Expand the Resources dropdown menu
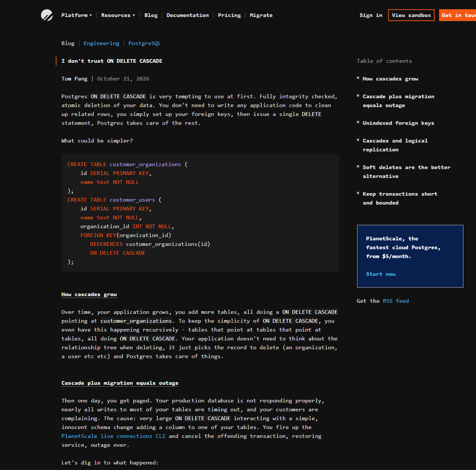This screenshot has height=470, width=476. pos(118,15)
